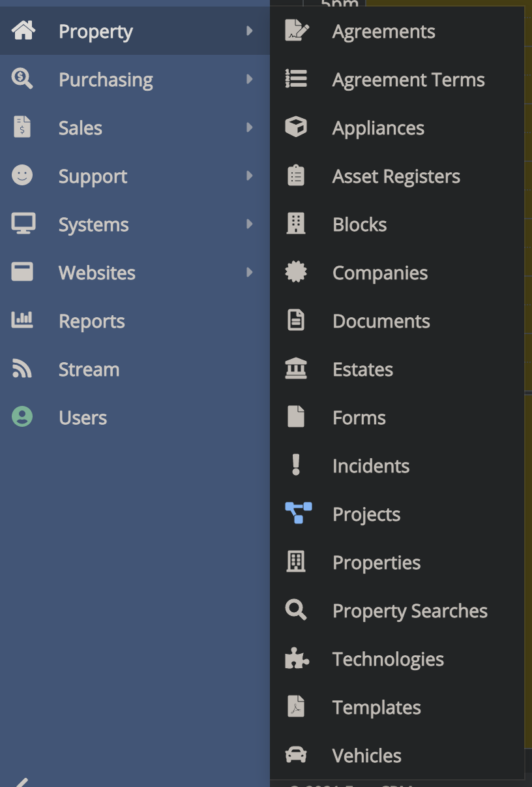The height and width of the screenshot is (787, 532).
Task: Select Property Searches from the submenu
Action: pyautogui.click(x=409, y=611)
